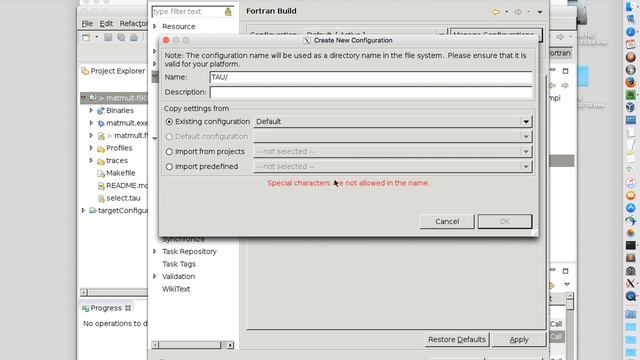Click the Print icon in Eclipse toolbar
The image size is (640, 360).
pyautogui.click(x=134, y=38)
